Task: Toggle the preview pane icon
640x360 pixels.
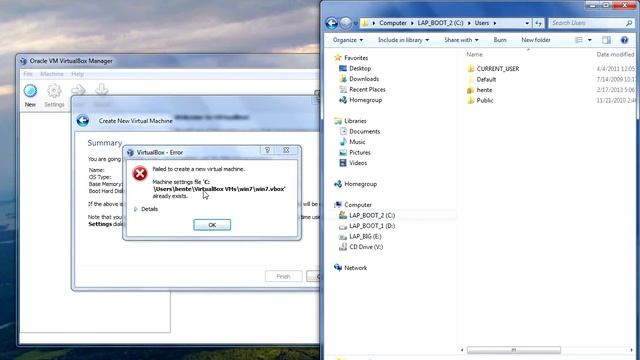Action: 607,40
